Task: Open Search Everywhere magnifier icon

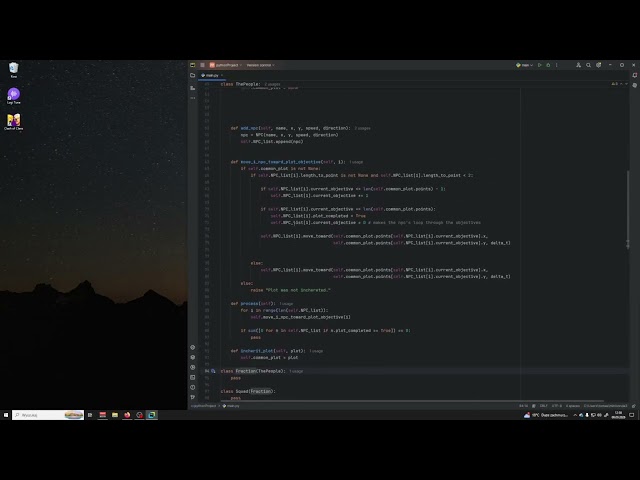Action: point(589,65)
